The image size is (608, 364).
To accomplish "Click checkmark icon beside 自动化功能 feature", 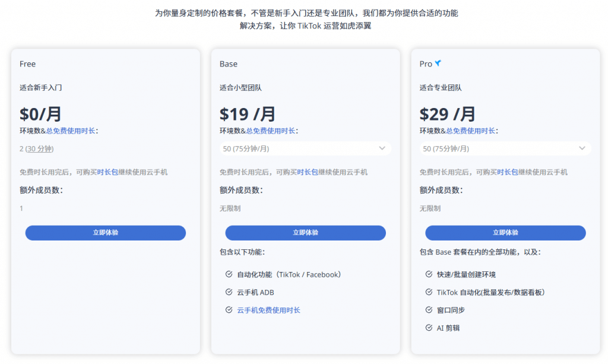I will coord(229,274).
